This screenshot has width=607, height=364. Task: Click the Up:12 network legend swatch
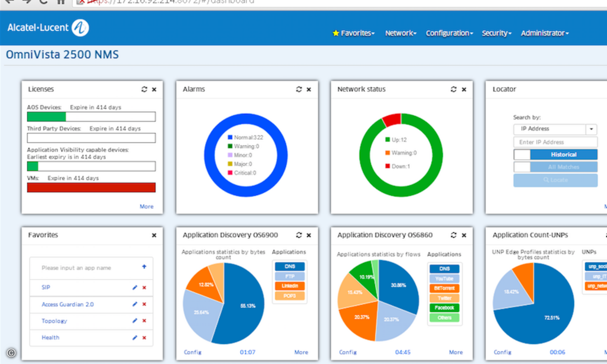[x=388, y=140]
